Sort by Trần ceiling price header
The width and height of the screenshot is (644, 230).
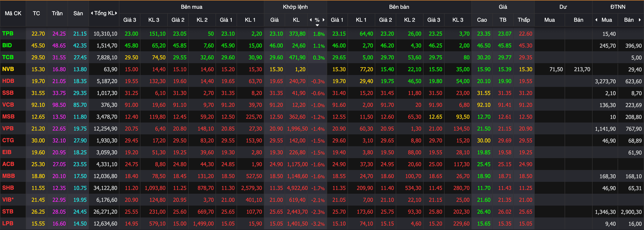[x=57, y=13]
